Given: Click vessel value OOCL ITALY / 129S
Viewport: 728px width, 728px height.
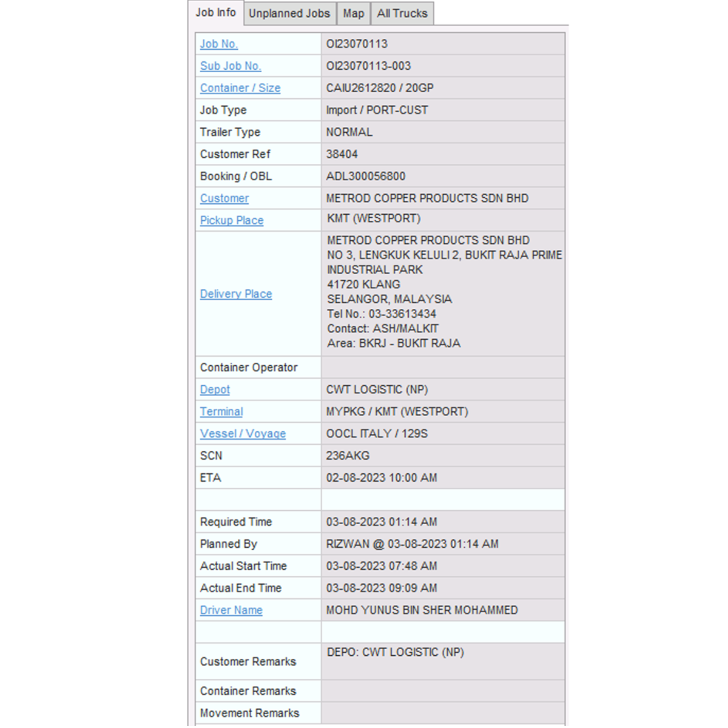Looking at the screenshot, I should pyautogui.click(x=377, y=434).
